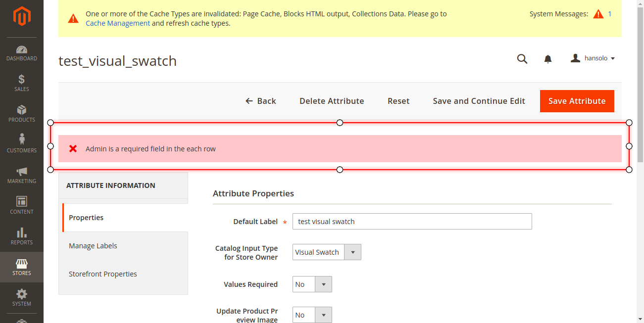View the System Messages warning indicator
The image size is (644, 323).
coord(598,14)
